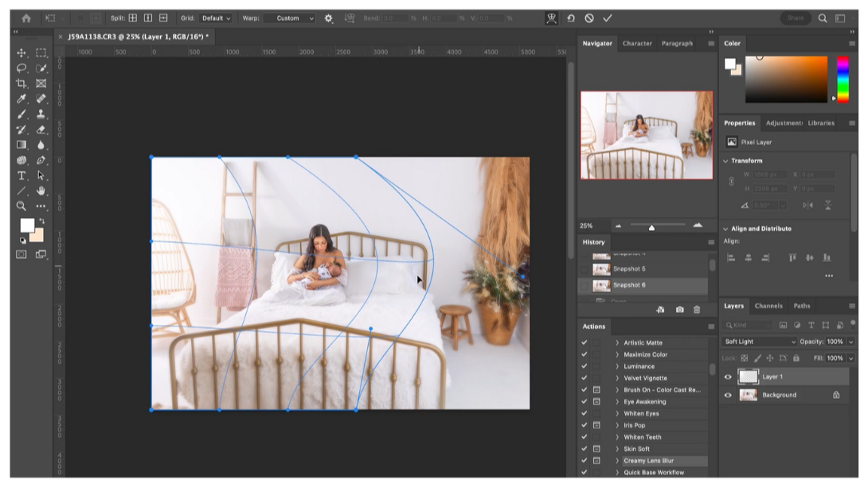This screenshot has width=868, height=488.
Task: Expand the Whiten Teeth action
Action: [x=617, y=437]
